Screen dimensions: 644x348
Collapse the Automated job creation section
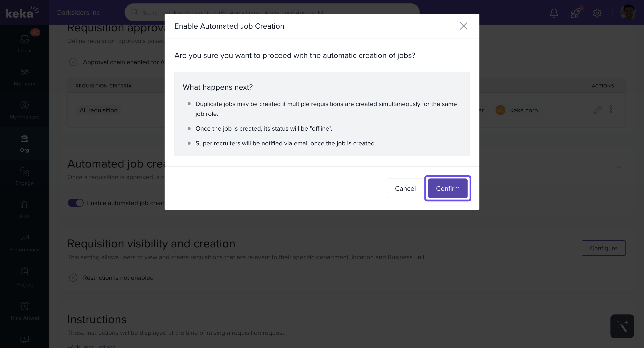tap(619, 167)
